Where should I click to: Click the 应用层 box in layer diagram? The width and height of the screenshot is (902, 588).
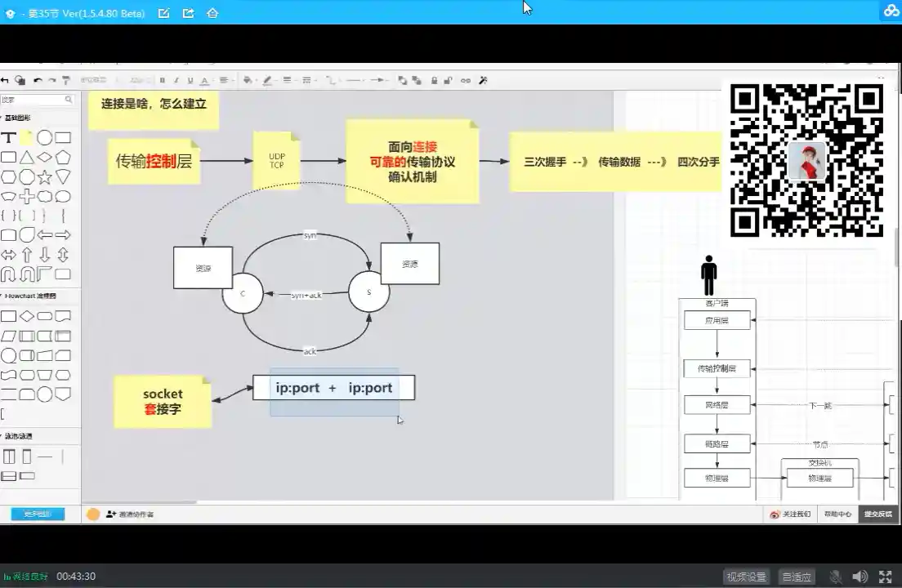(717, 321)
